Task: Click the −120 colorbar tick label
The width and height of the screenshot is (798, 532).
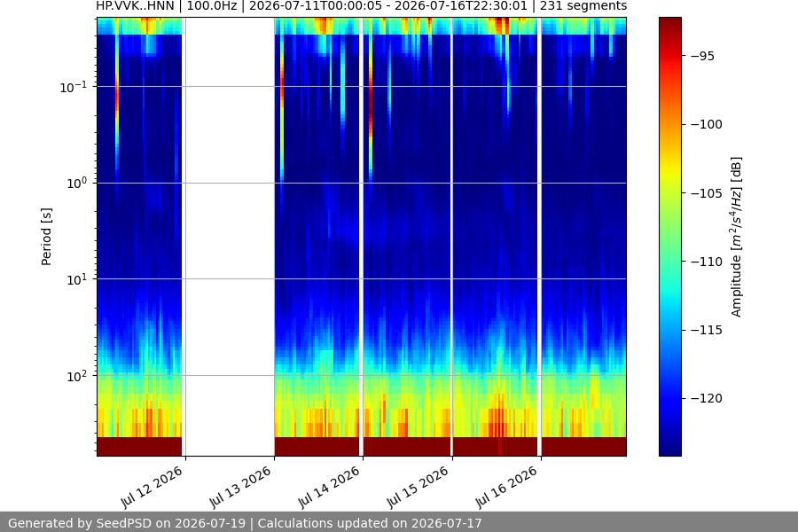Action: (707, 398)
